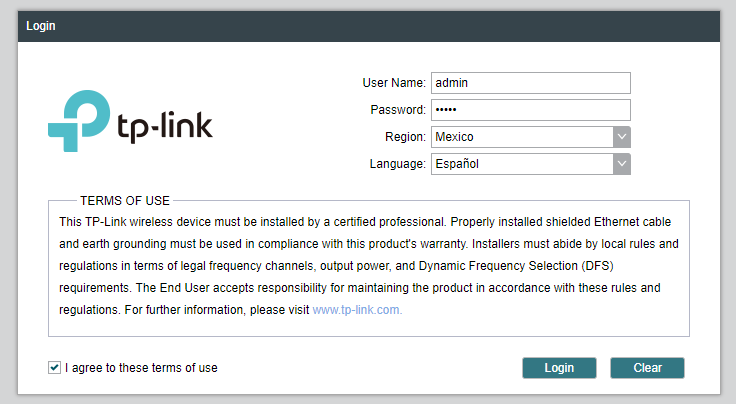Click the tp-link wordmark text
736x404 pixels.
165,126
